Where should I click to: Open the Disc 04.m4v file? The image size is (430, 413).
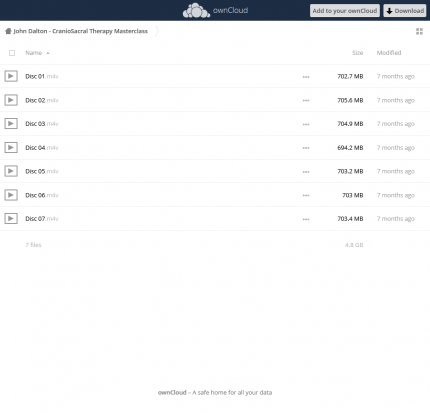[x=42, y=148]
